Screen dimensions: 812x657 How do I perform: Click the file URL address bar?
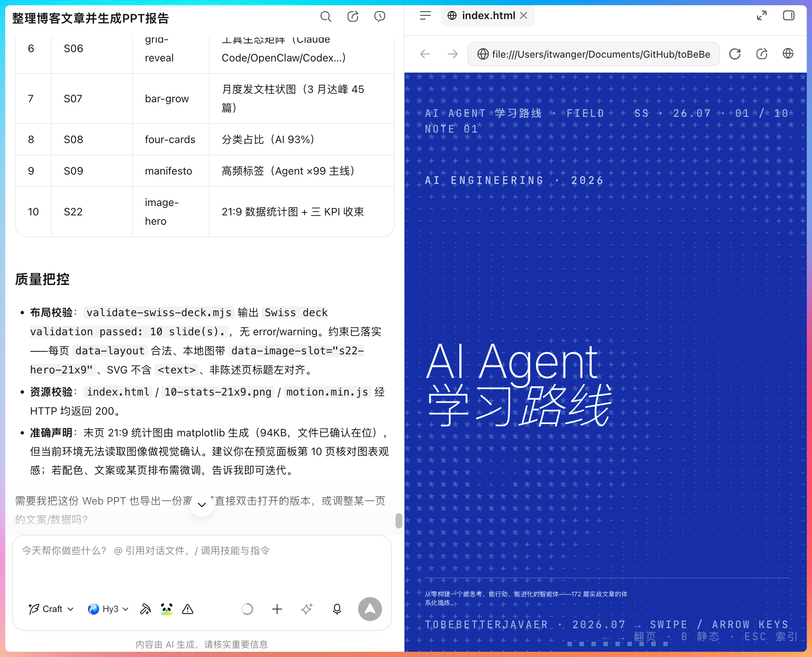tap(593, 54)
